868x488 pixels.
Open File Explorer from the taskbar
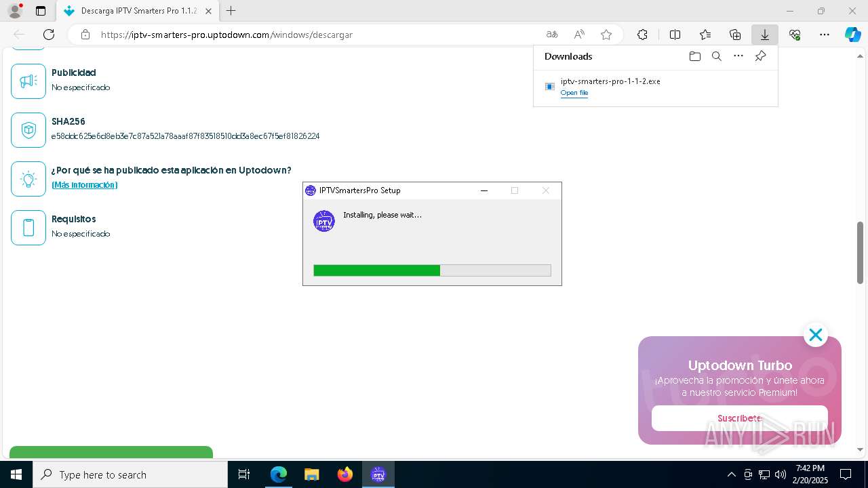click(x=311, y=474)
